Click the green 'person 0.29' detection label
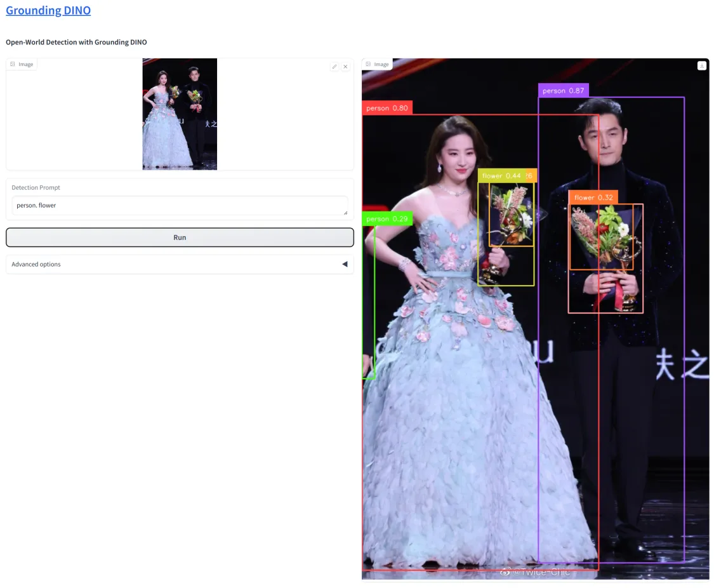 (x=387, y=218)
